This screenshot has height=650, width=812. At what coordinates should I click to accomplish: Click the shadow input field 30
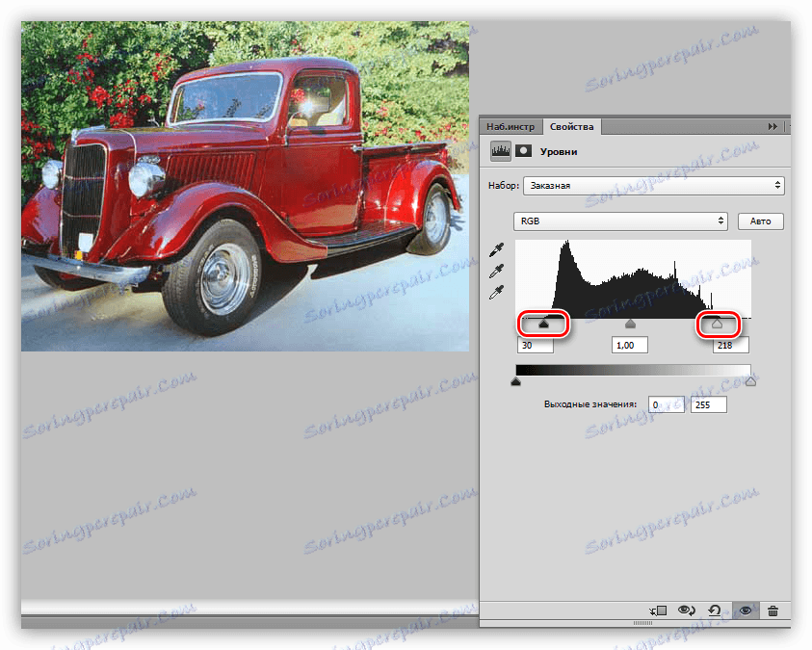[x=536, y=345]
